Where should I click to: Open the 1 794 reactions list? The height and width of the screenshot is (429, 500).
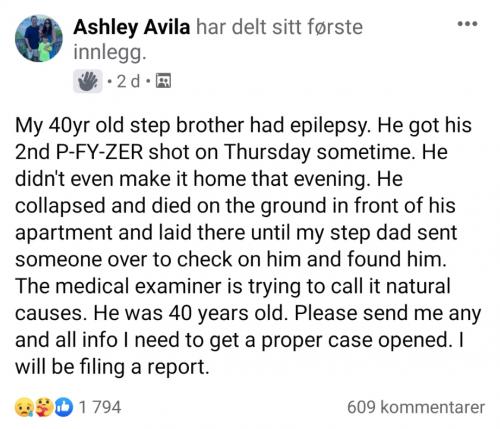click(100, 407)
